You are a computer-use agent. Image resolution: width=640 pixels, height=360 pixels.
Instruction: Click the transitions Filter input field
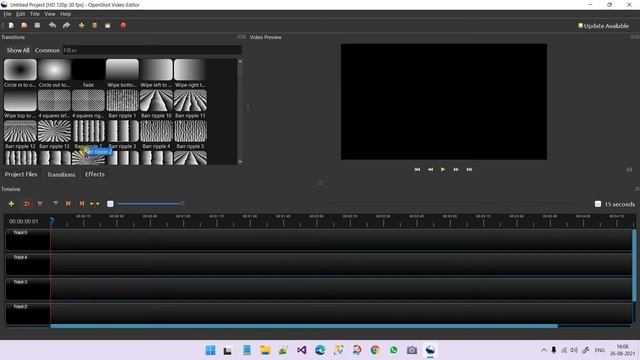coord(152,50)
